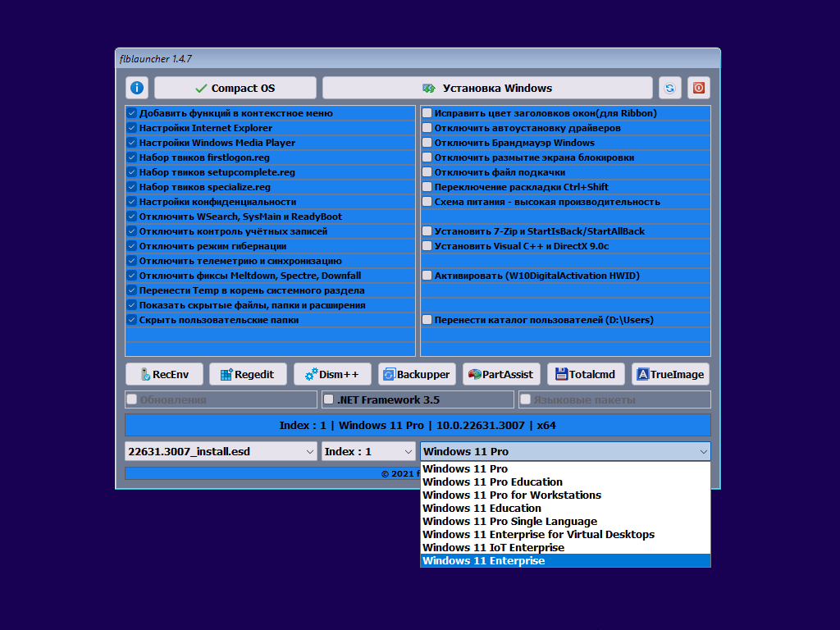The image size is (840, 630).
Task: Click the blue info icon button
Action: coord(137,88)
